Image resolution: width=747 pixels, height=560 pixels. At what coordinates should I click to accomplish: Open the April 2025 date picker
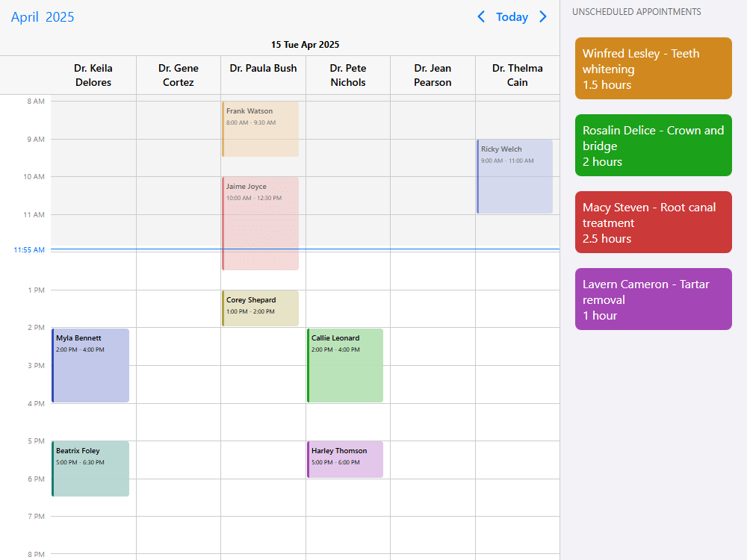pos(43,16)
